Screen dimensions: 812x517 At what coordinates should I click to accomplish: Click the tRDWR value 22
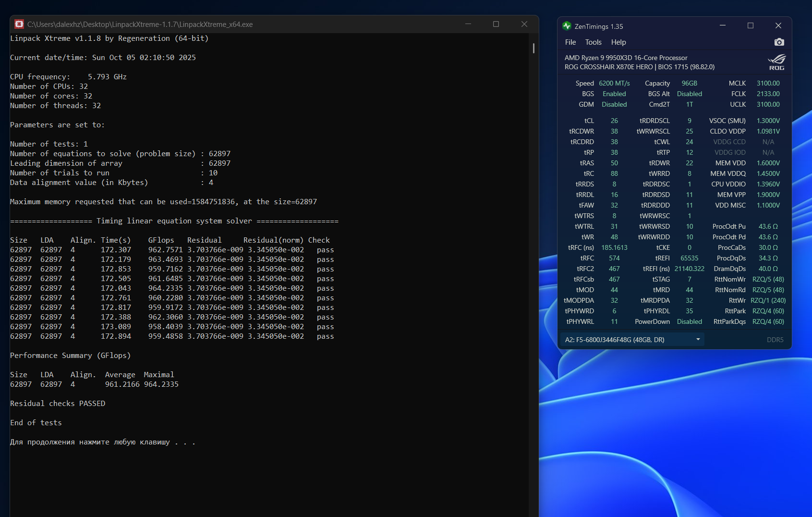pyautogui.click(x=690, y=163)
